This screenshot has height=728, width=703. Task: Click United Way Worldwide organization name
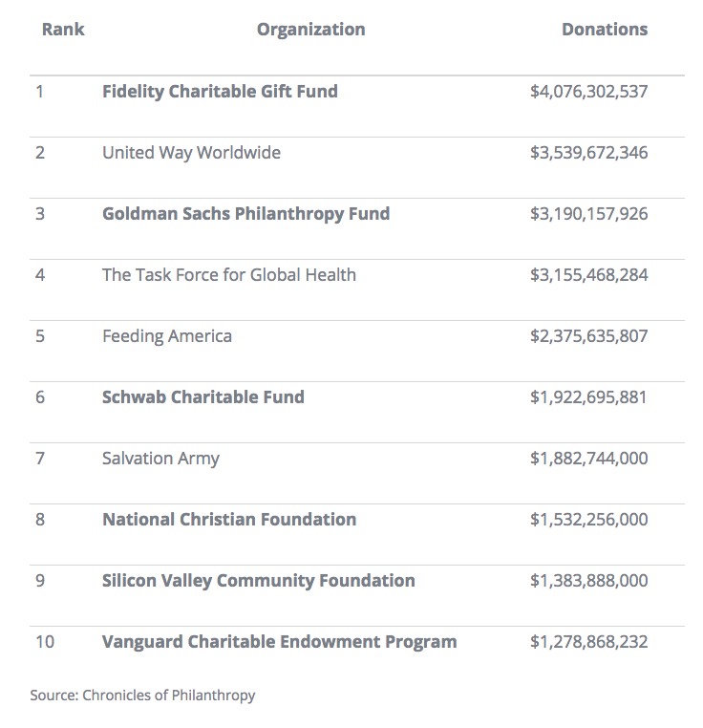coord(191,153)
